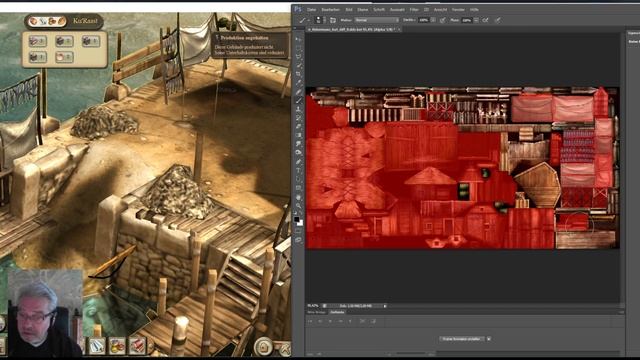Viewport: 640px width, 360px height.
Task: Go to first frame in the timeline
Action: click(x=310, y=321)
